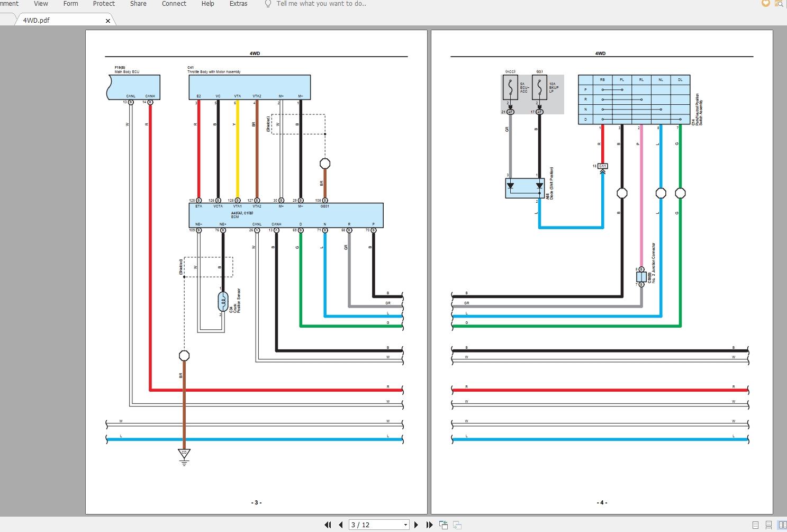Open the Share menu

(138, 4)
